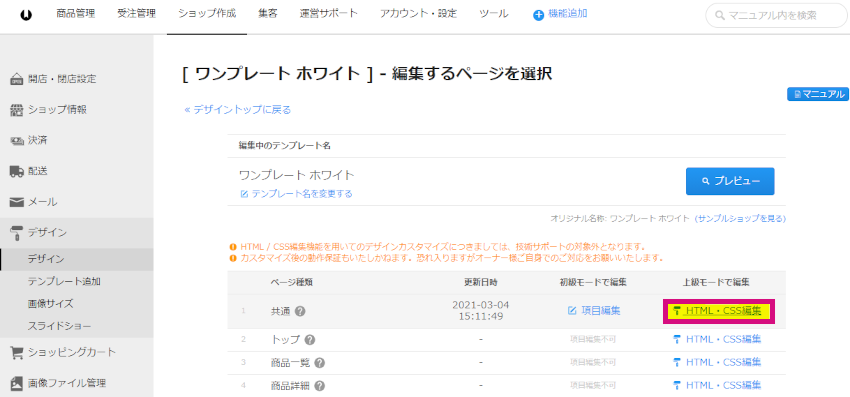Click the document icon on マニュアル button

click(797, 94)
